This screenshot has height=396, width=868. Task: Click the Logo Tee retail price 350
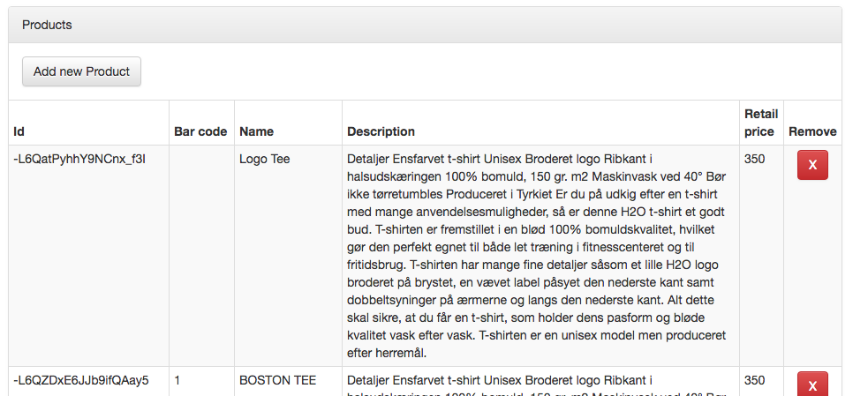tap(755, 159)
